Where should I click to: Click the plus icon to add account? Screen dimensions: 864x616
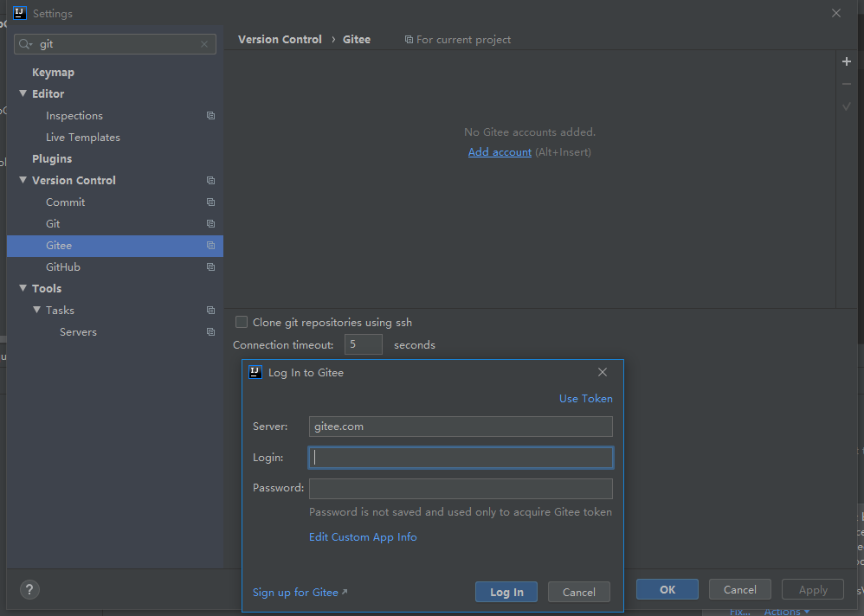[847, 62]
